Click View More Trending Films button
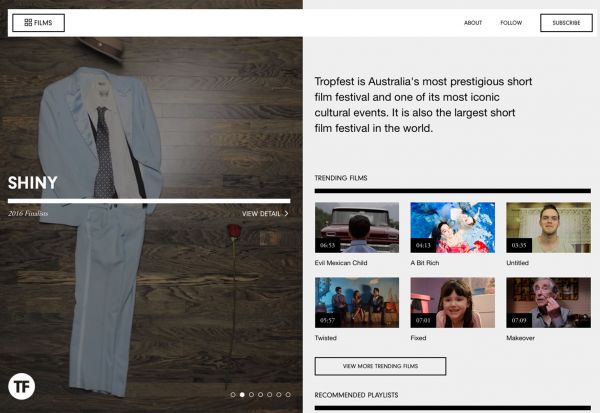The height and width of the screenshot is (413, 600). click(x=380, y=366)
